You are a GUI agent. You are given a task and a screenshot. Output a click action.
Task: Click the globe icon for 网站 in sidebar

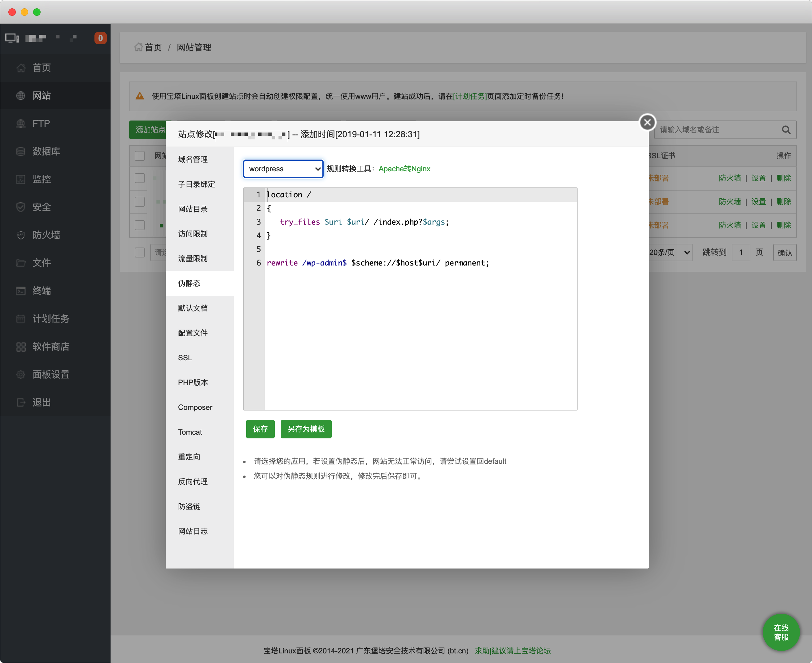point(21,96)
